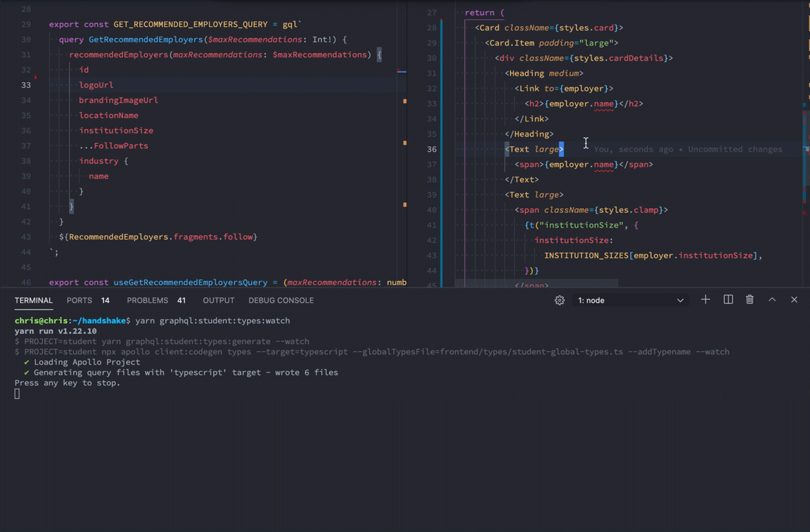Click the orange marker beside brandingImageUrl

pos(405,101)
